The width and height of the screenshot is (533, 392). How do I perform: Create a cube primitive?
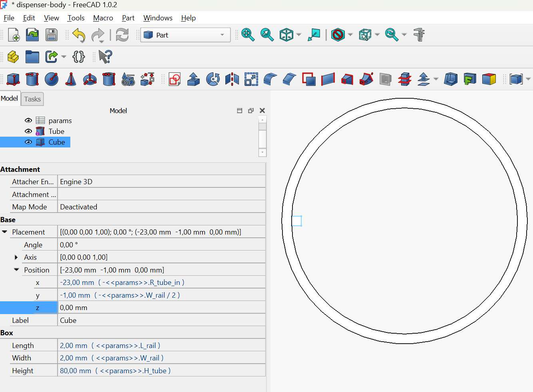click(13, 79)
